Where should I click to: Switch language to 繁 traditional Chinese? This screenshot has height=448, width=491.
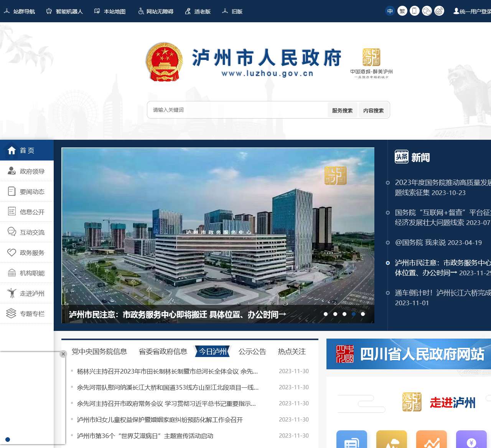coord(402,11)
